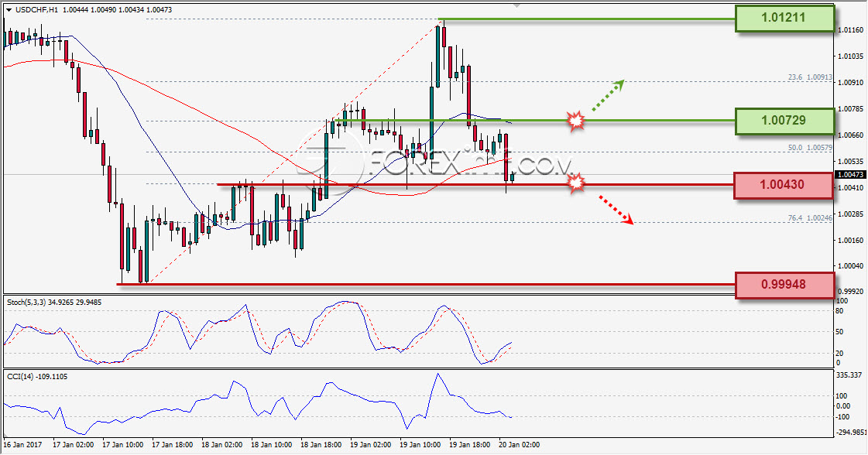Click the starburst marker on 1.00430 line
868x455 pixels.
(x=576, y=183)
